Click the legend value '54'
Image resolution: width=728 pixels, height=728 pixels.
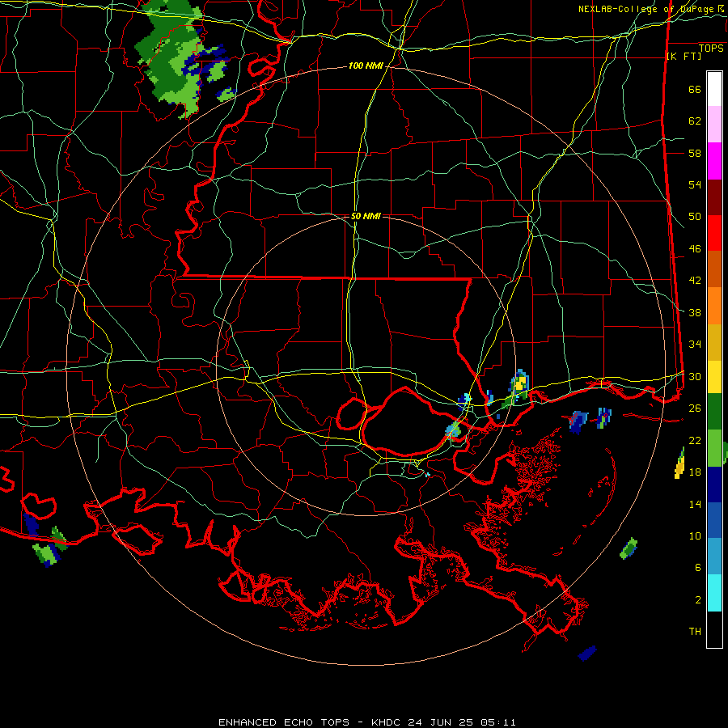[695, 184]
